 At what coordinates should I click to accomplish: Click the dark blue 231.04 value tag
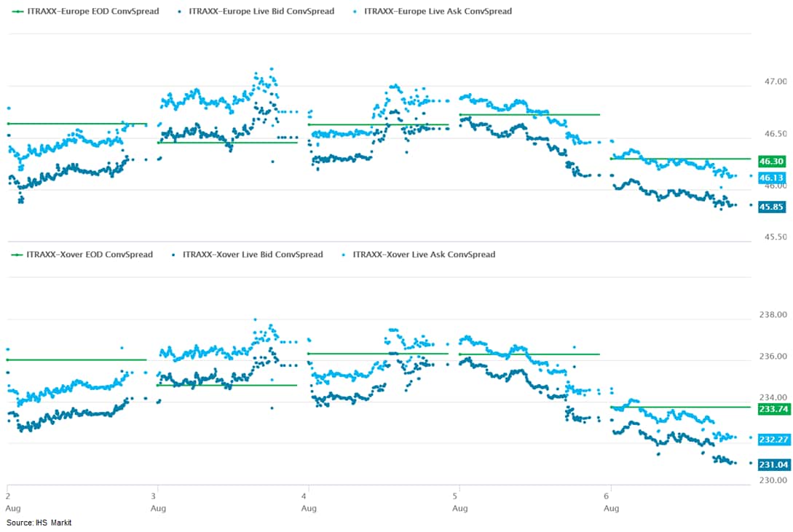point(773,464)
